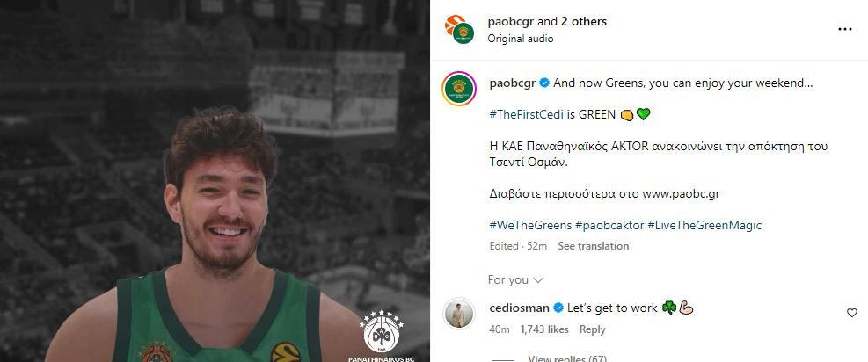Open the three-dot more options menu

[x=844, y=29]
